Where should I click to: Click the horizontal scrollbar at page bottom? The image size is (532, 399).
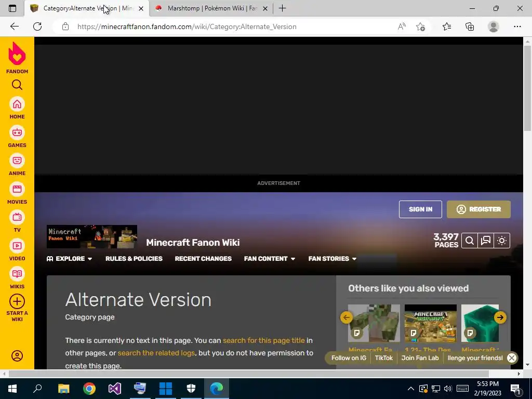tap(248, 374)
